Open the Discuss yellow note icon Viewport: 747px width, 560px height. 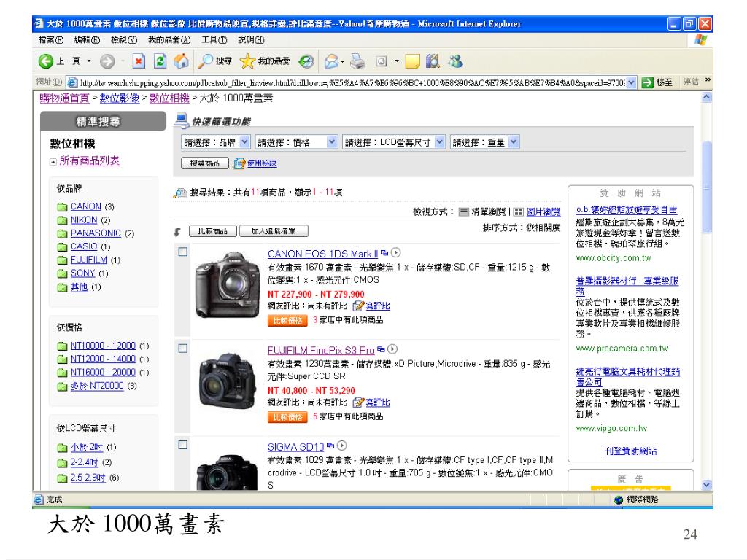(x=413, y=61)
